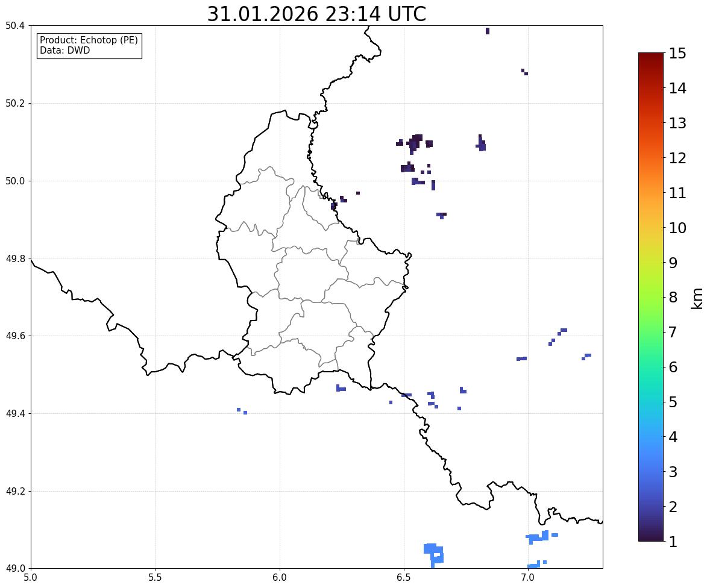This screenshot has height=588, width=710.
Task: Click the colorbar tick label '1'
Action: click(673, 542)
